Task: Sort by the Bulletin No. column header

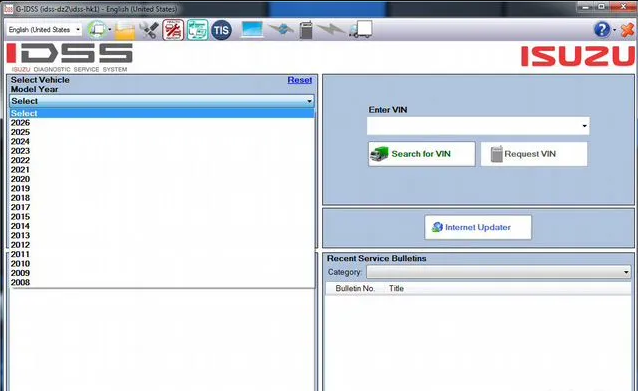Action: 355,288
